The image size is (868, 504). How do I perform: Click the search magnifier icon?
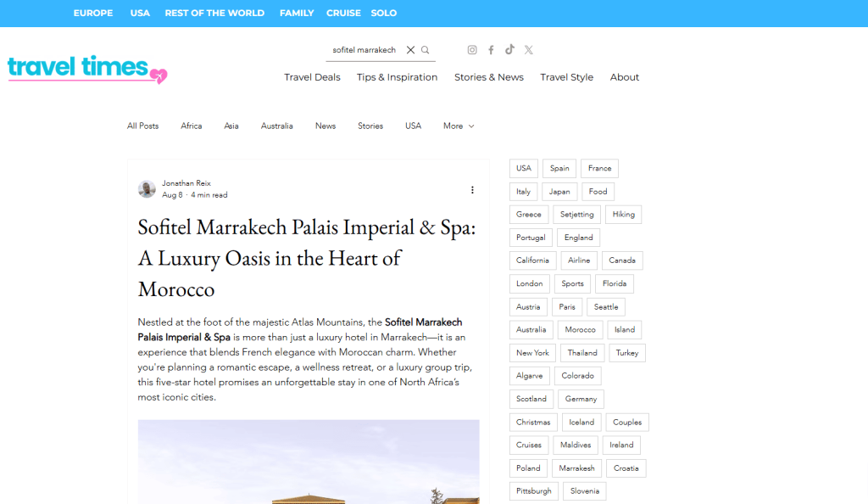[x=426, y=50]
